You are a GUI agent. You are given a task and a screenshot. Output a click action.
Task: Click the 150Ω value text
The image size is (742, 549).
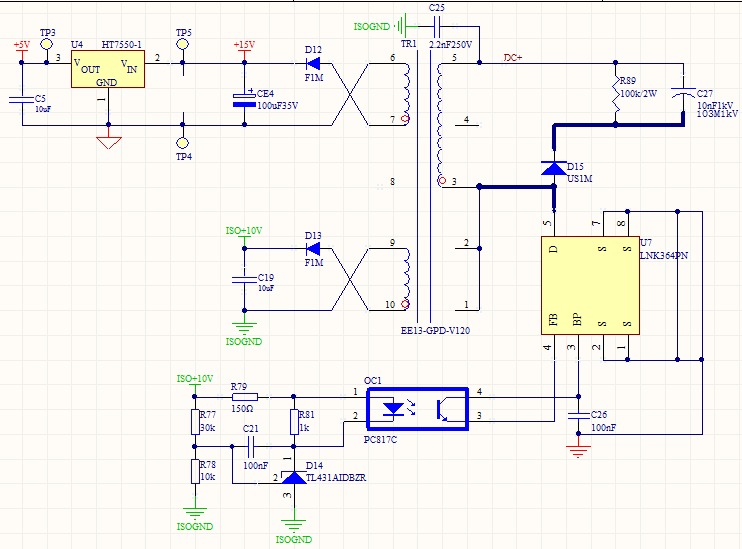pos(242,408)
